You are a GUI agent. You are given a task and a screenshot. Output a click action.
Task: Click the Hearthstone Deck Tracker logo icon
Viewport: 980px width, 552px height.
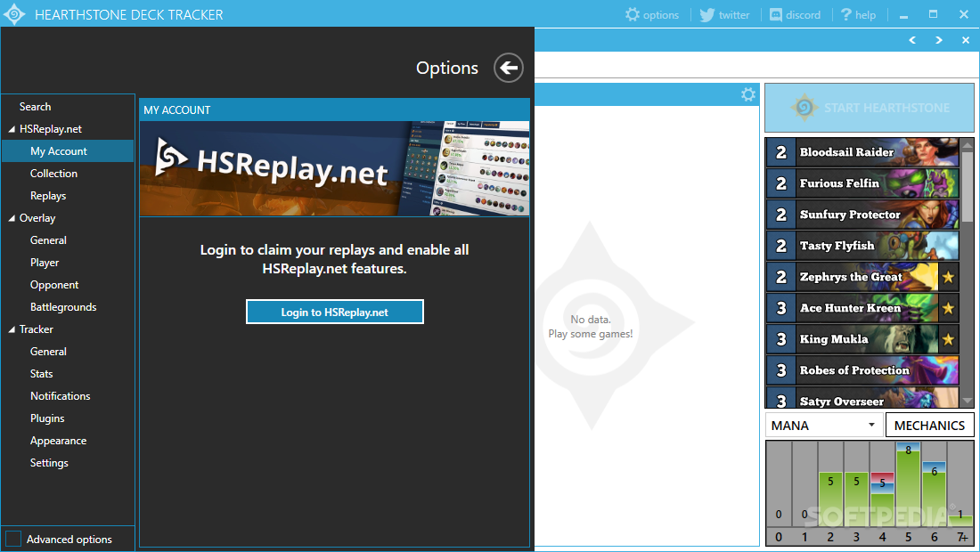pyautogui.click(x=14, y=14)
